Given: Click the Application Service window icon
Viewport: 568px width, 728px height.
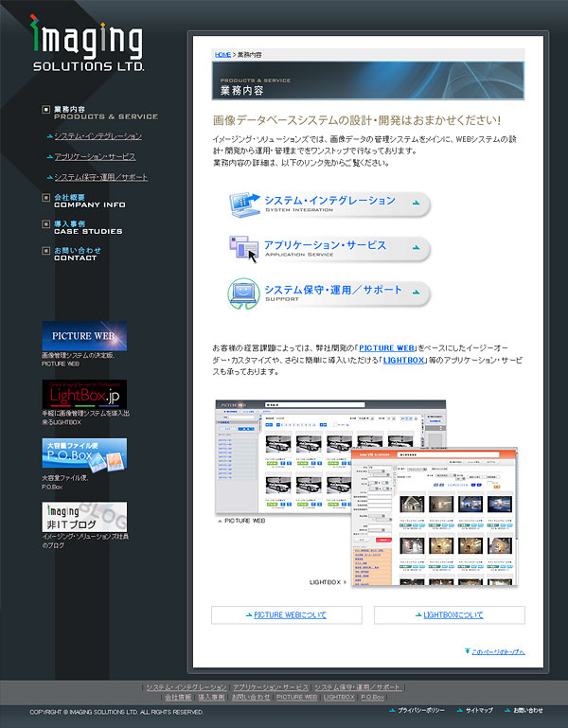Looking at the screenshot, I should pyautogui.click(x=243, y=248).
